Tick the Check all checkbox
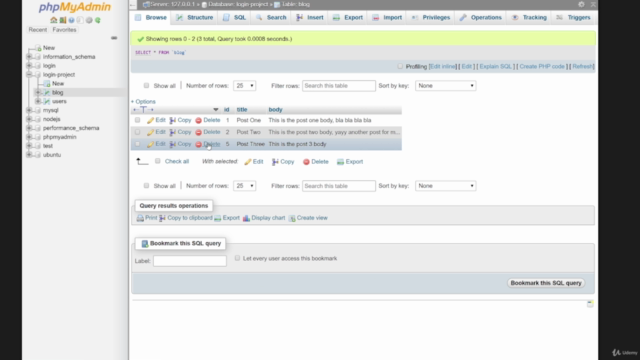The height and width of the screenshot is (360, 640). (158, 161)
